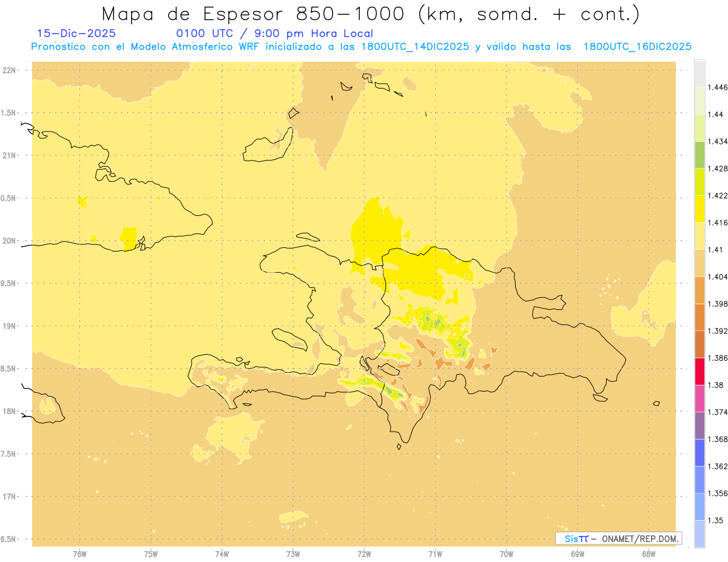Click the '1.422' colorbar value
Screen dimensions: 728x562
click(x=716, y=196)
